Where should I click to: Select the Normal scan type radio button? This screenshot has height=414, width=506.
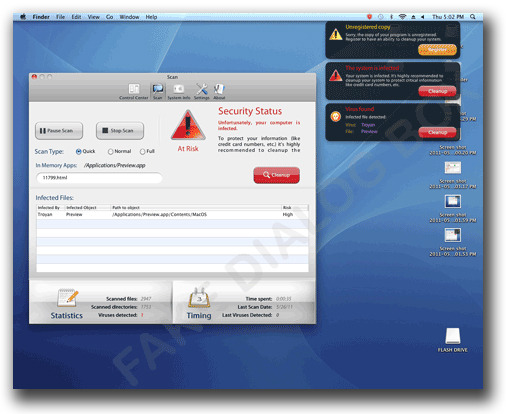point(110,152)
